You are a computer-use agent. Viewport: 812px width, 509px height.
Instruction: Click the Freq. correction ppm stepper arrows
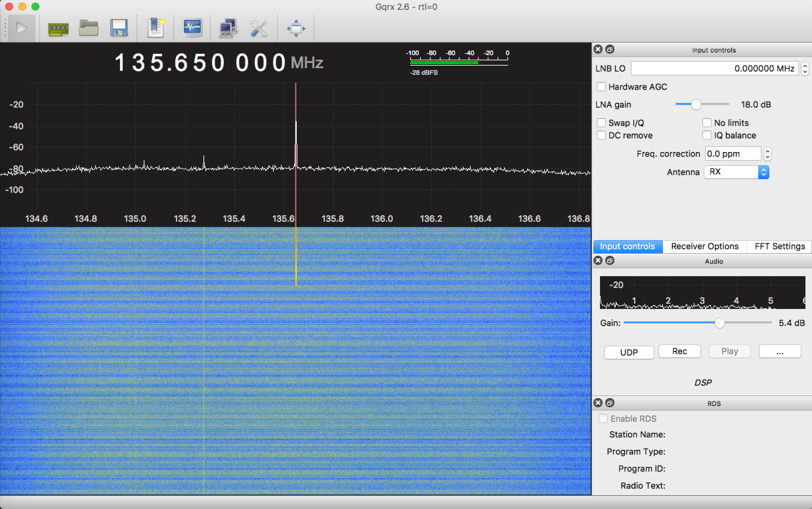click(768, 154)
